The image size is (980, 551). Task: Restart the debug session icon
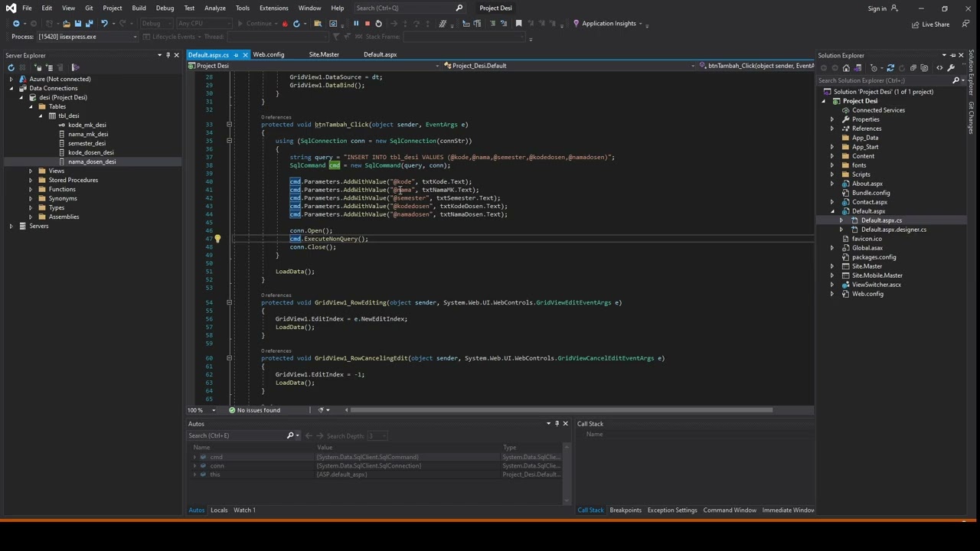pyautogui.click(x=378, y=24)
